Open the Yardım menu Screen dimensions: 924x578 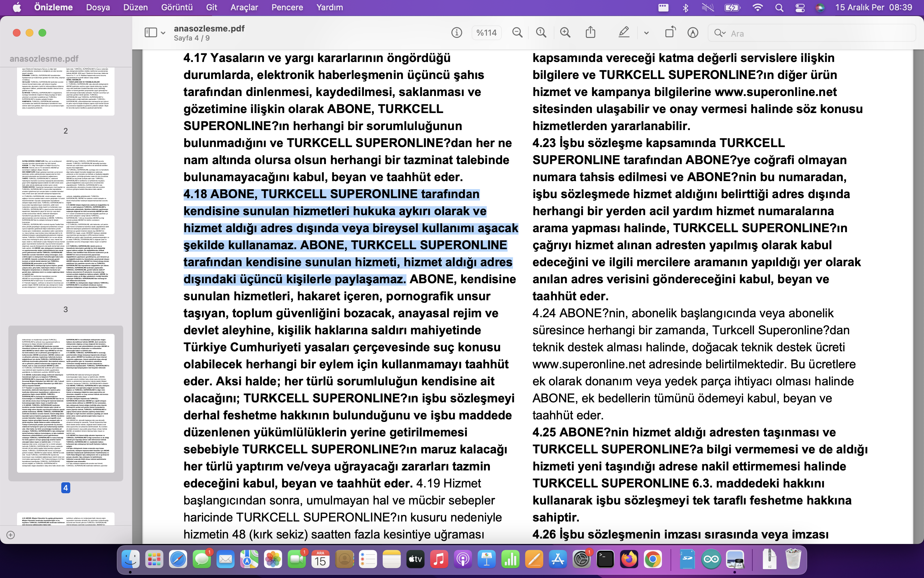329,8
